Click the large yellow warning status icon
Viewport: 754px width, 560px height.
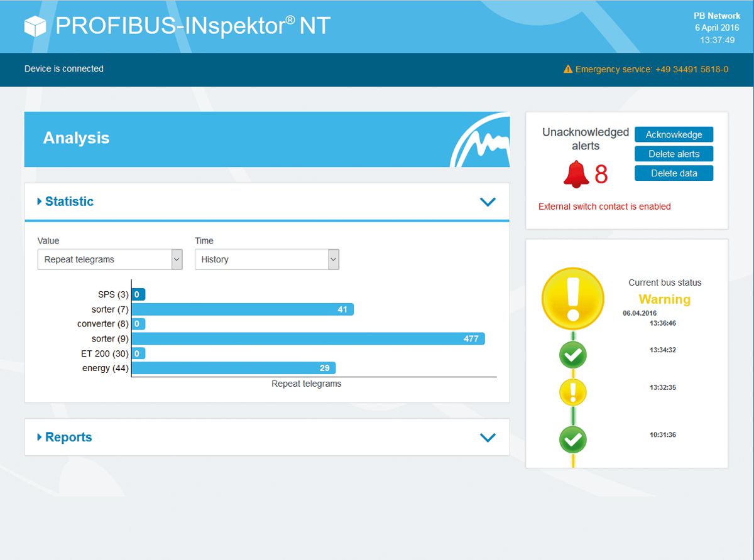(572, 298)
